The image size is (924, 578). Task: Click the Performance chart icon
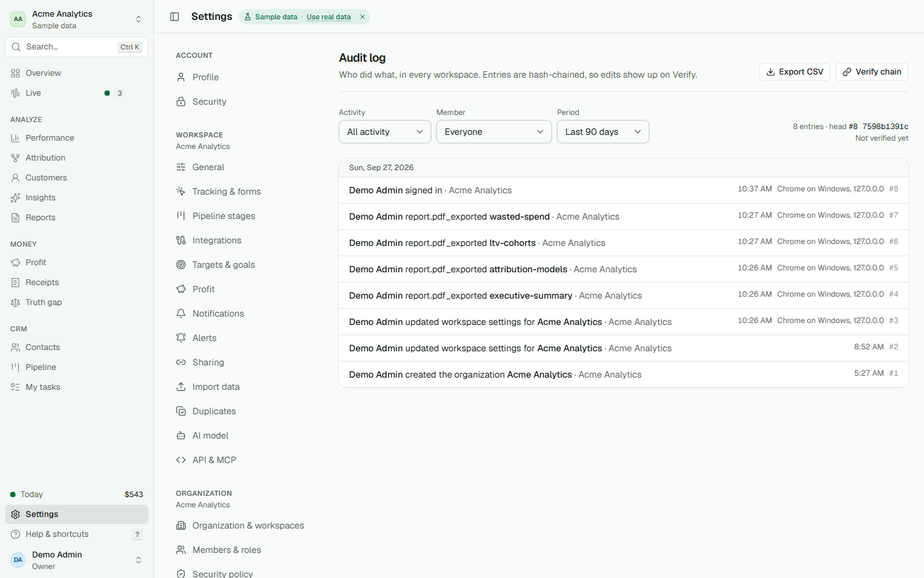click(15, 138)
